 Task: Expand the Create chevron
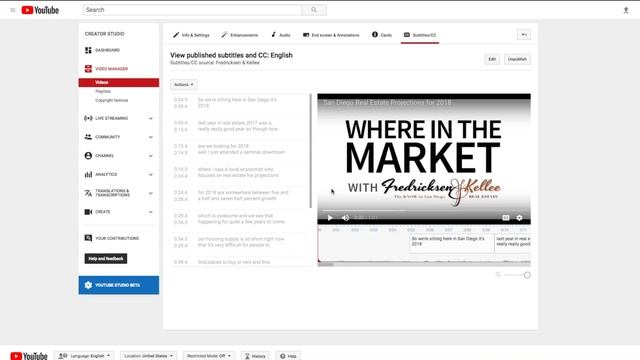pyautogui.click(x=151, y=212)
